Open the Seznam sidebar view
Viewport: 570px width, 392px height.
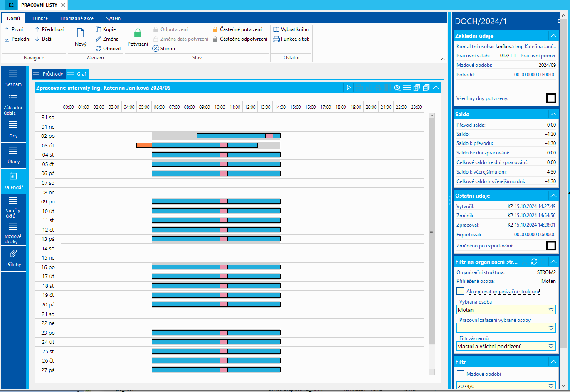click(x=13, y=78)
